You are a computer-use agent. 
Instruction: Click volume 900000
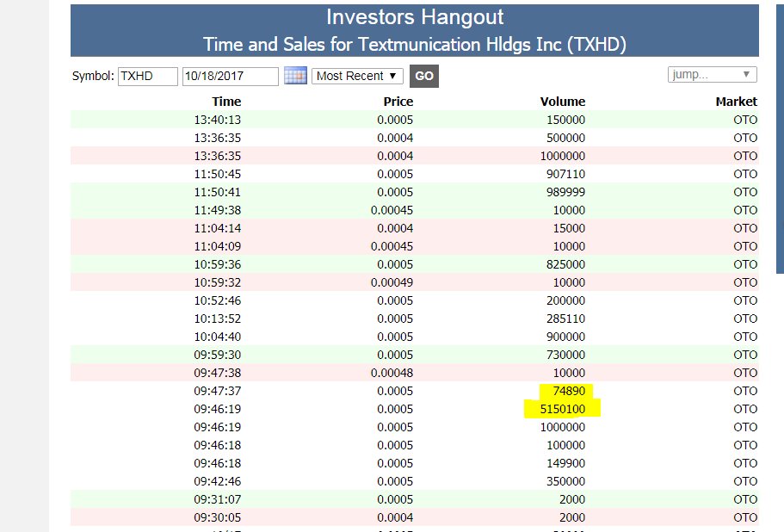click(565, 337)
